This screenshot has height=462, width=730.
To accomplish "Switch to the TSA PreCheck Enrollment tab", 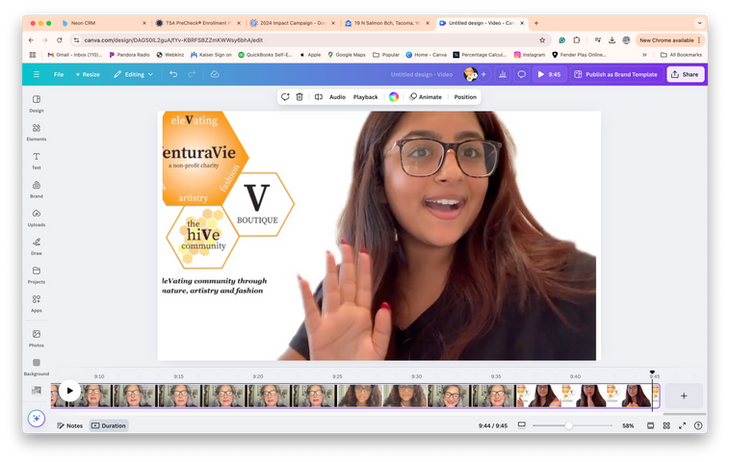I will 198,23.
